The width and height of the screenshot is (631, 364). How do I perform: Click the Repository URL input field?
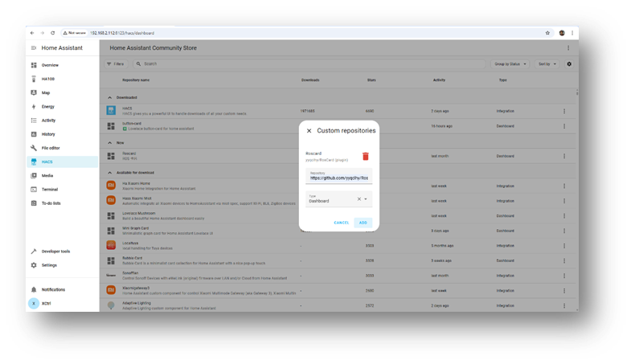pos(338,178)
